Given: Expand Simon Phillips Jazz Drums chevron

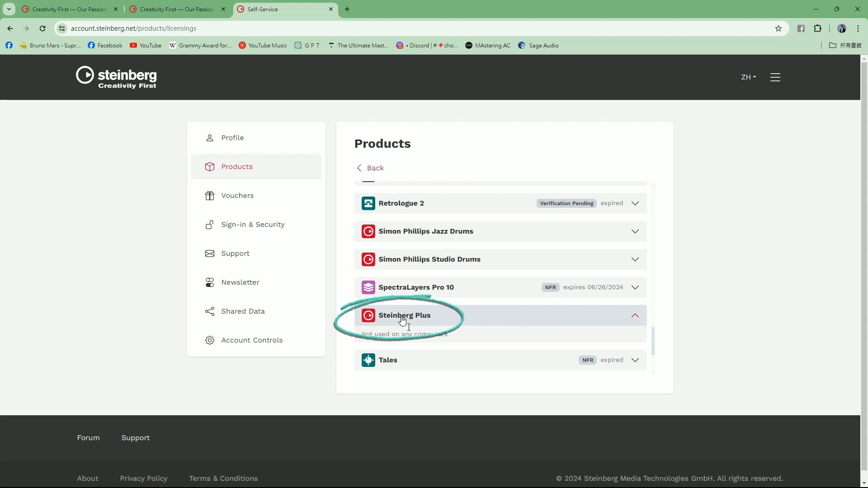Looking at the screenshot, I should [635, 231].
